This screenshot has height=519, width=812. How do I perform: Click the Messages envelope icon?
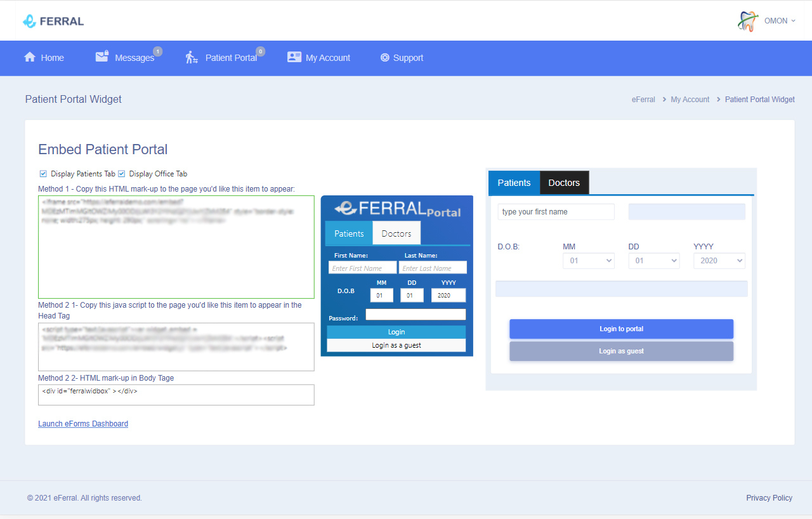coord(102,57)
